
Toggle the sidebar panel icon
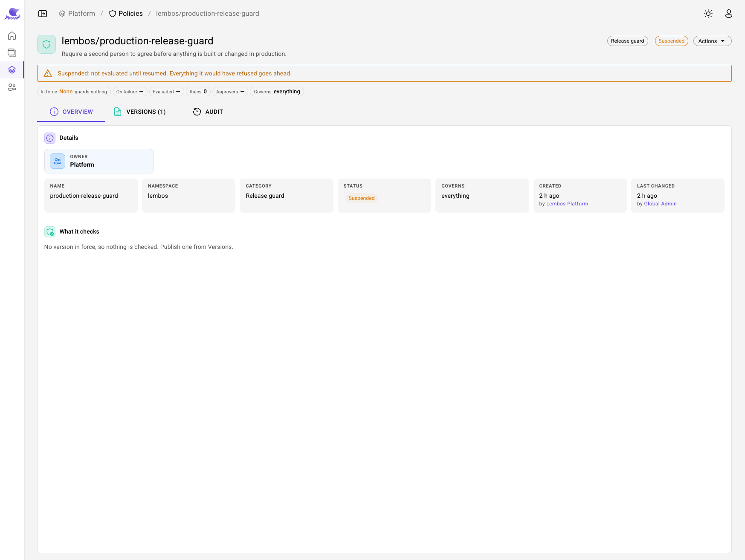point(43,14)
